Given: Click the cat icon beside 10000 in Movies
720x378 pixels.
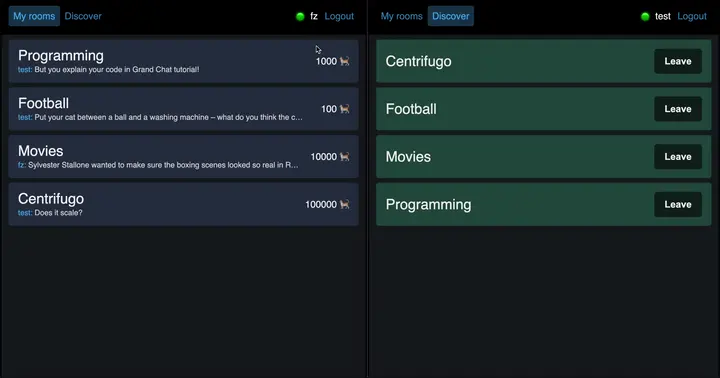Looking at the screenshot, I should pos(344,157).
